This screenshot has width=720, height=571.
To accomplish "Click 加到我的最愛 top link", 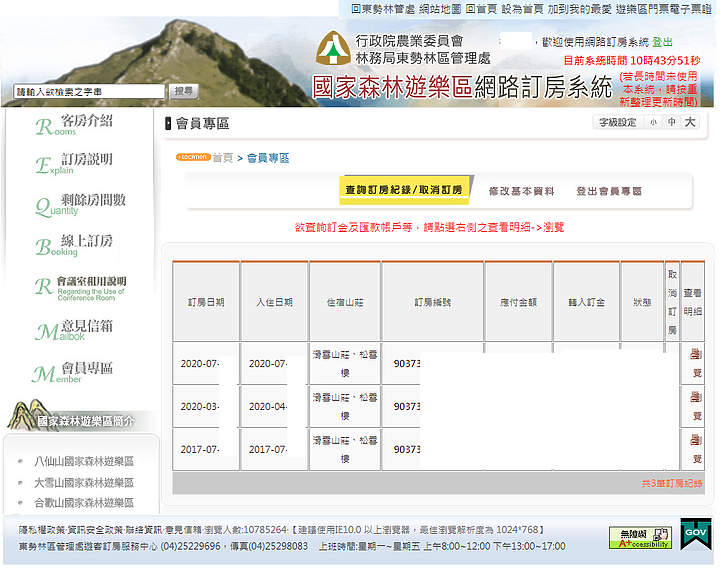I will coord(579,9).
